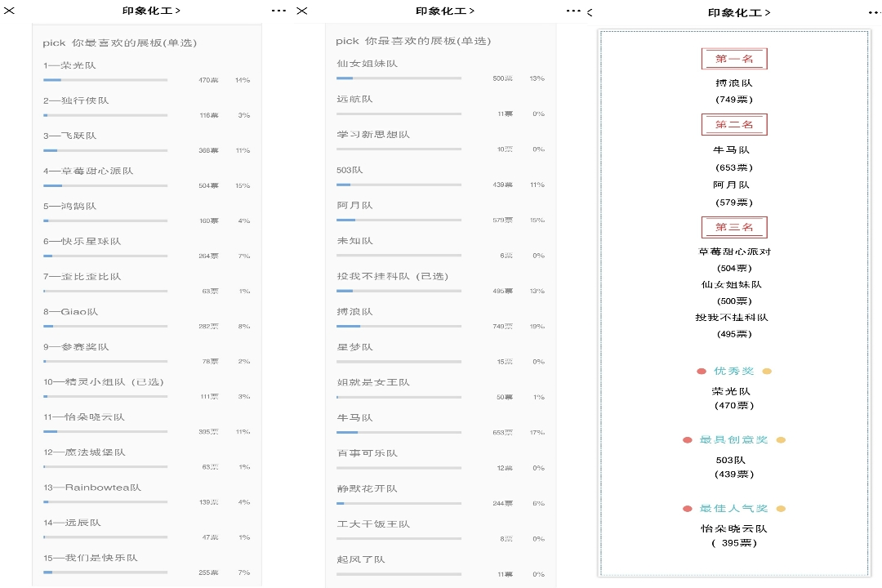Click the 第三名 red badge

733,227
